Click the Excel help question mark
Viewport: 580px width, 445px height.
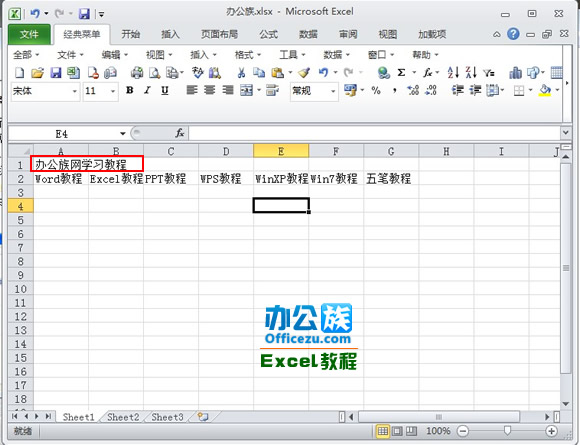coord(513,34)
